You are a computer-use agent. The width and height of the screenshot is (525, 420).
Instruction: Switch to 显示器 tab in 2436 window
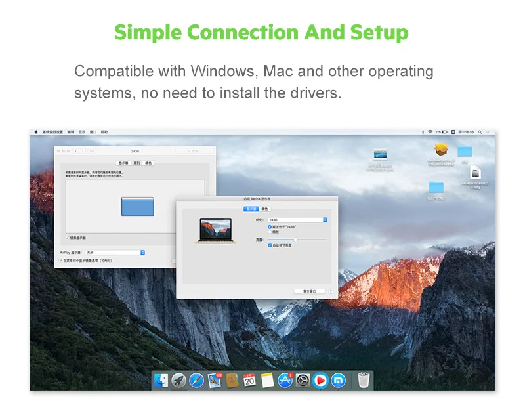click(x=123, y=163)
